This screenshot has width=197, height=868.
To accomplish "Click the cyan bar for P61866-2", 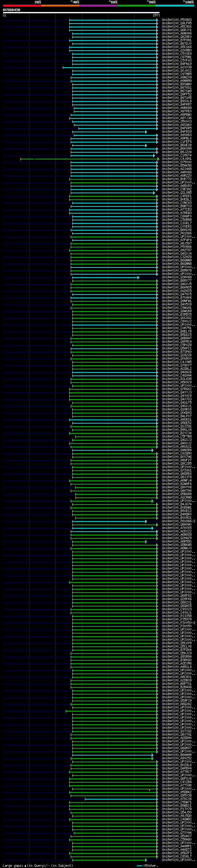I will pos(110,521).
